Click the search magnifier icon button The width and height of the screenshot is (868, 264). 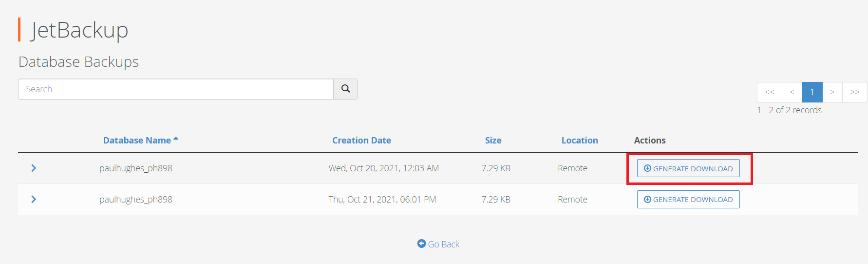[345, 89]
